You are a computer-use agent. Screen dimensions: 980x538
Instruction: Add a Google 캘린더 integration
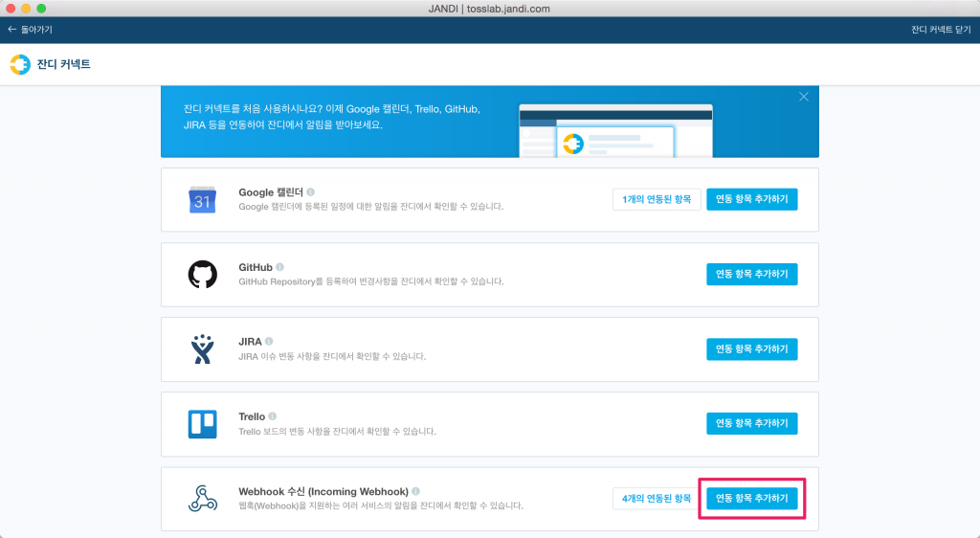click(x=751, y=199)
